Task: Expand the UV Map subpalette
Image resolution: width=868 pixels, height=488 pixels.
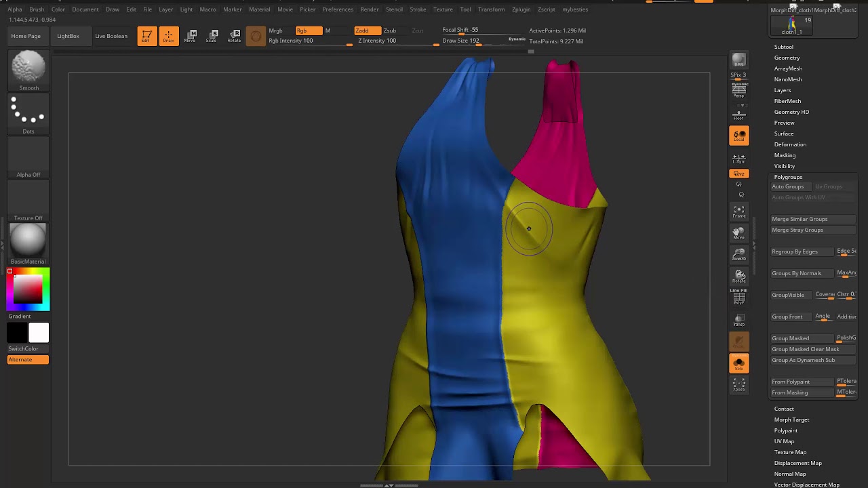Action: pyautogui.click(x=785, y=441)
